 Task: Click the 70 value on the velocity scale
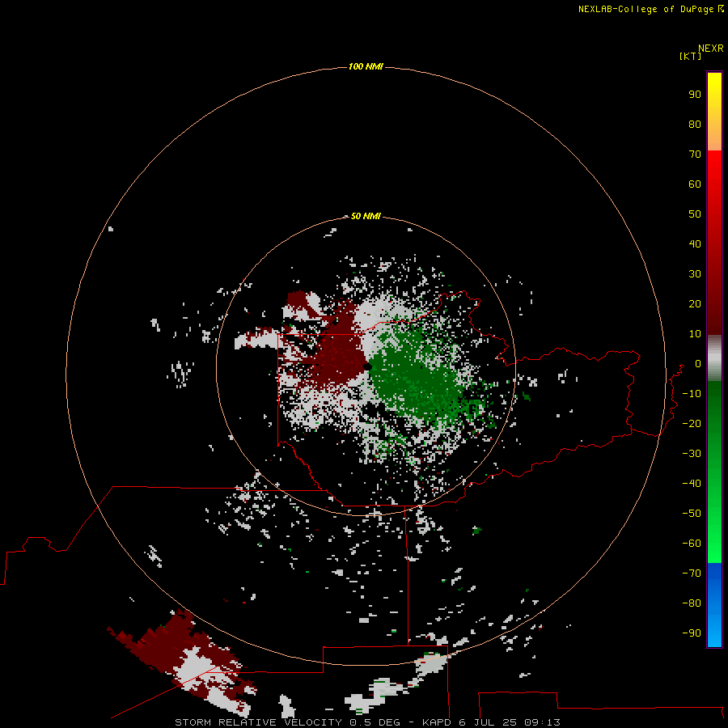695,154
